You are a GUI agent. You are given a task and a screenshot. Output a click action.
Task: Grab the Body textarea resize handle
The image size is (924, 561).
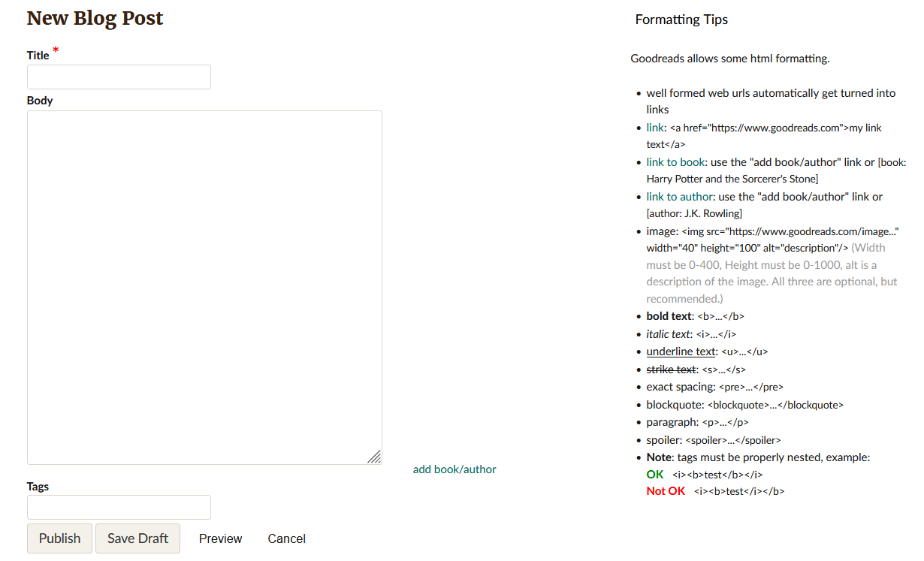point(374,457)
